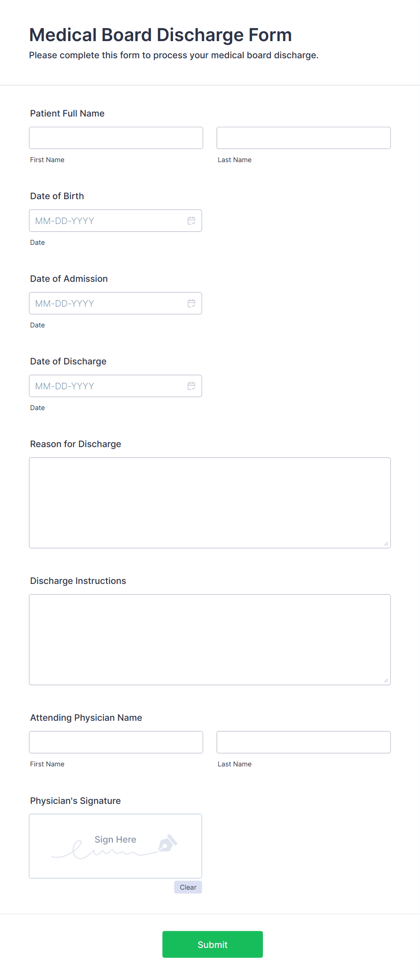The height and width of the screenshot is (980, 420).
Task: Click the Reason for Discharge text area
Action: tap(210, 501)
